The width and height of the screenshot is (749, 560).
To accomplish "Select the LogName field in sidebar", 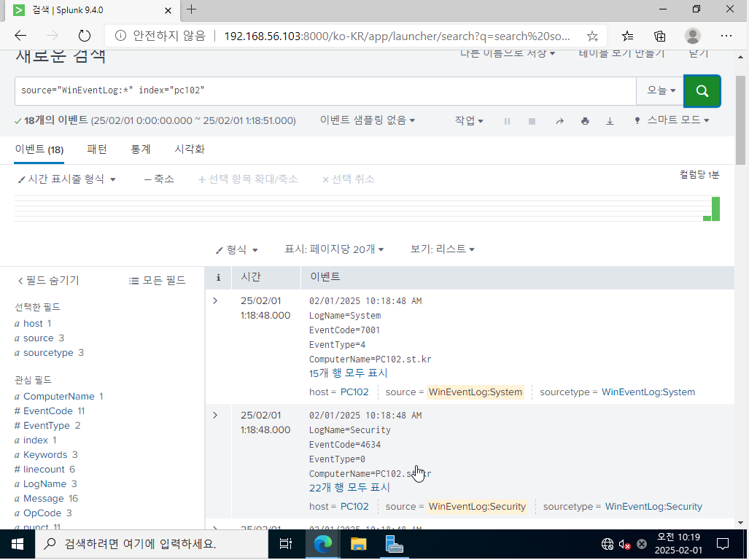I will point(45,484).
